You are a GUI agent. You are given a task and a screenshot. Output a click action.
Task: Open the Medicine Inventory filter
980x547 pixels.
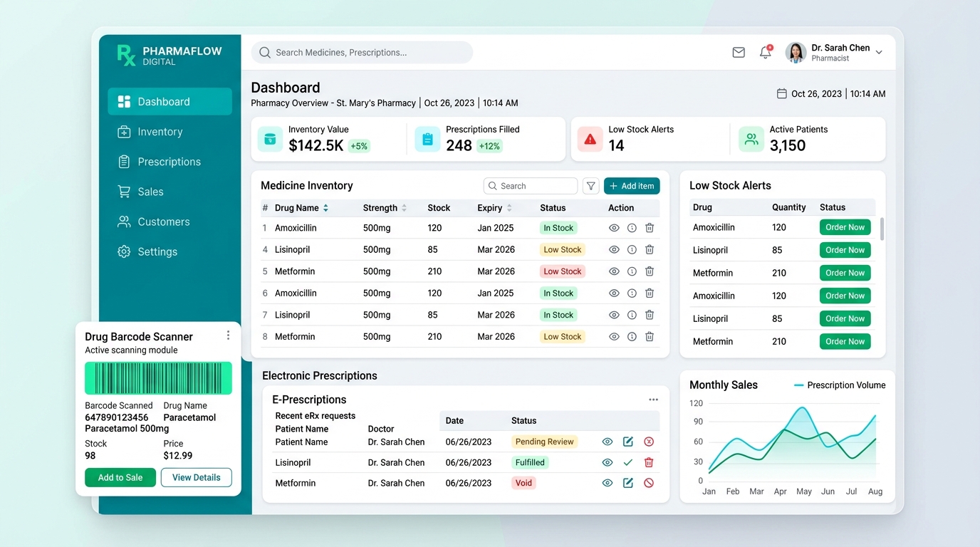pyautogui.click(x=590, y=186)
